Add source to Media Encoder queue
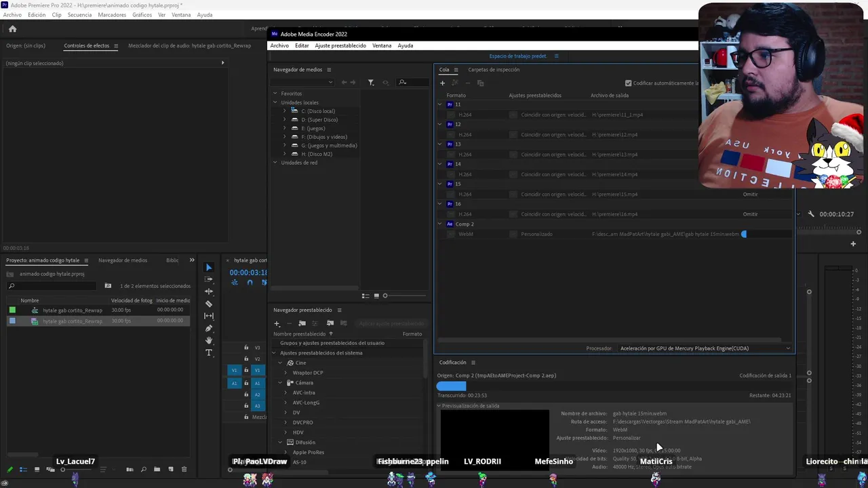 pyautogui.click(x=443, y=83)
